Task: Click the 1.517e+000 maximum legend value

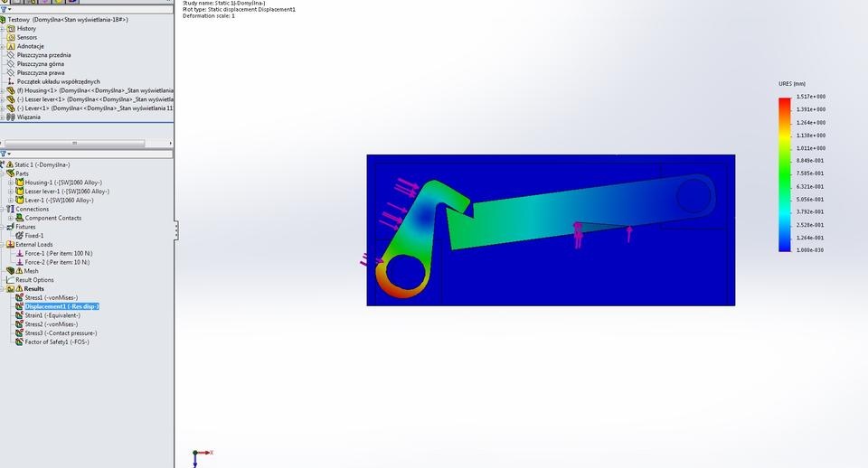Action: point(811,97)
